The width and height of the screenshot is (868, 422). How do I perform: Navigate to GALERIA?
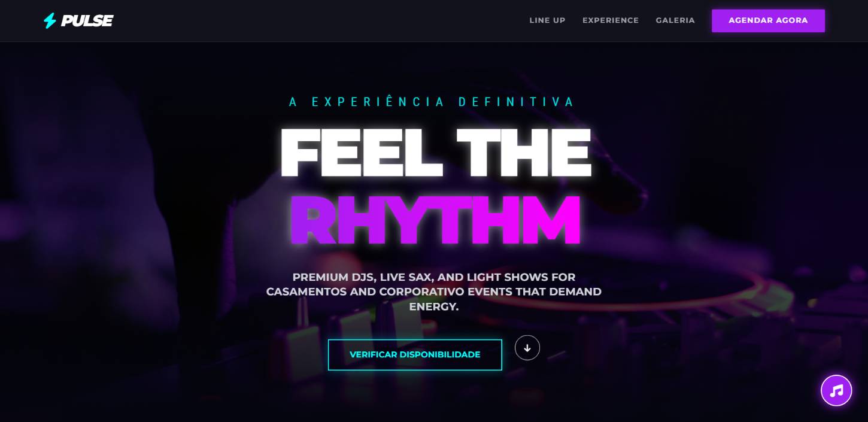675,20
